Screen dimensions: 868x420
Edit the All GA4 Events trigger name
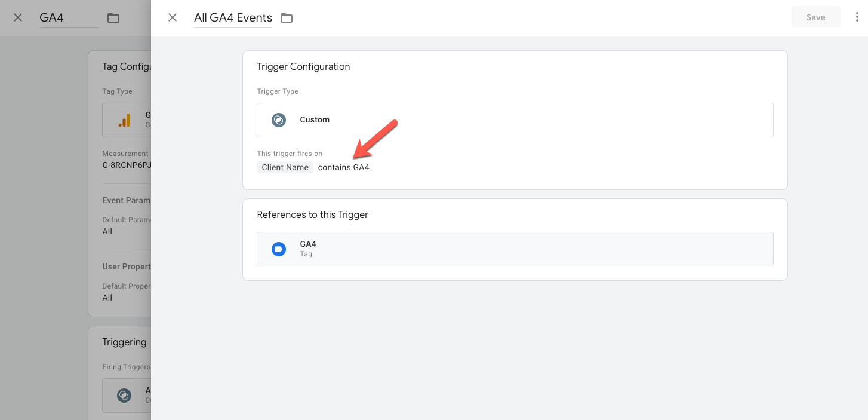(x=233, y=18)
